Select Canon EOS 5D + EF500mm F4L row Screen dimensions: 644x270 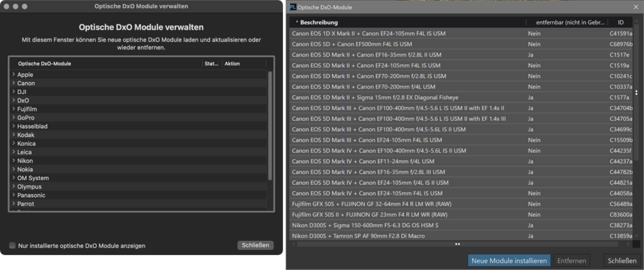pos(462,44)
